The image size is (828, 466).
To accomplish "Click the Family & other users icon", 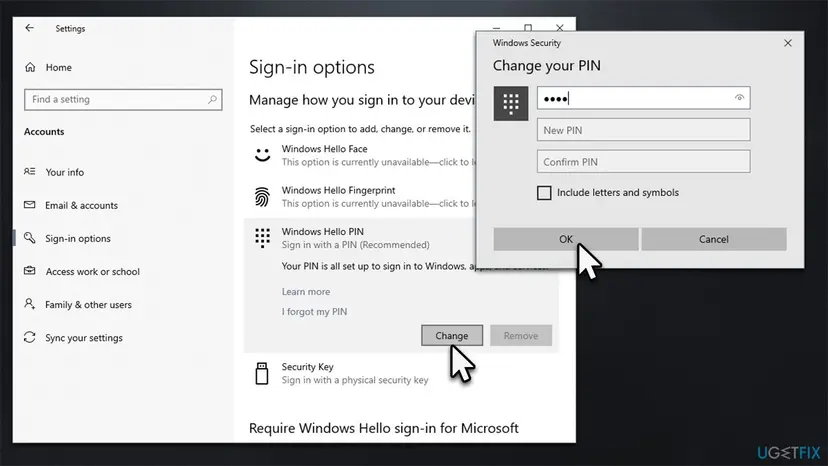I will [x=30, y=304].
